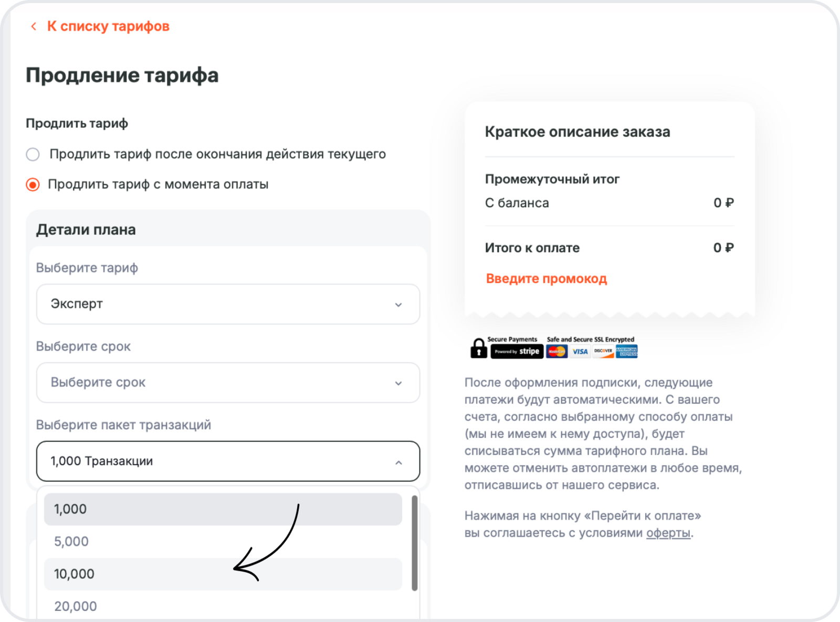
Task: Click the Stripe badge icon
Action: (x=517, y=351)
